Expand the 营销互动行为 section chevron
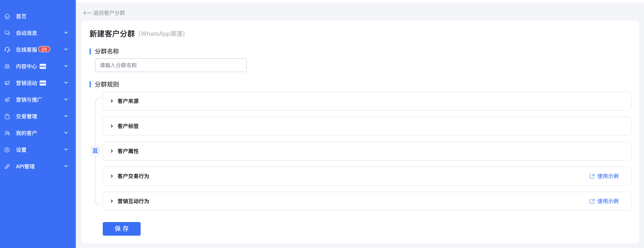 pos(112,201)
